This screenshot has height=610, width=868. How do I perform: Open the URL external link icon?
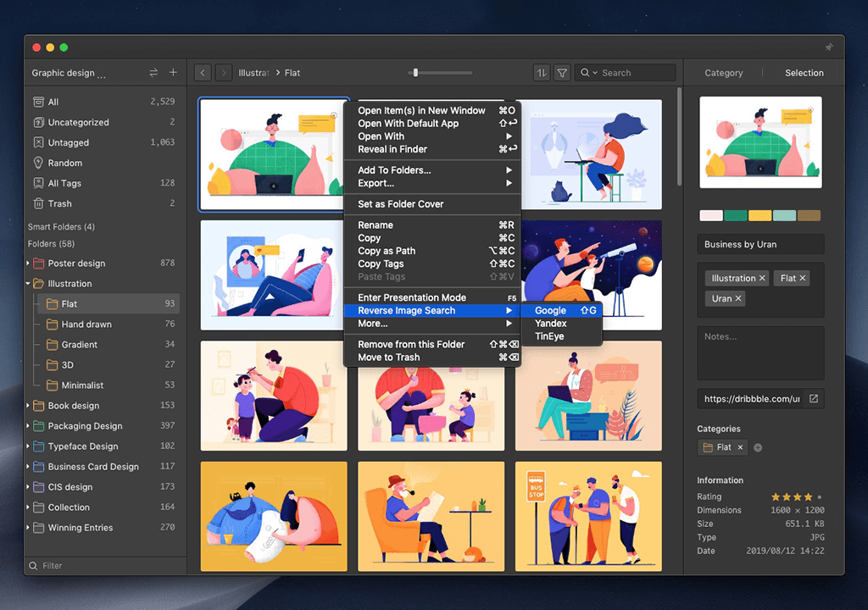(813, 399)
